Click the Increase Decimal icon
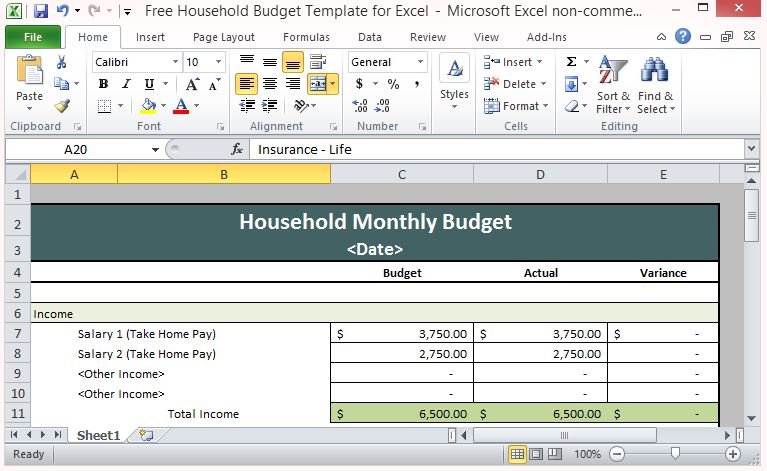Screen dimensions: 767x471 (x=360, y=106)
